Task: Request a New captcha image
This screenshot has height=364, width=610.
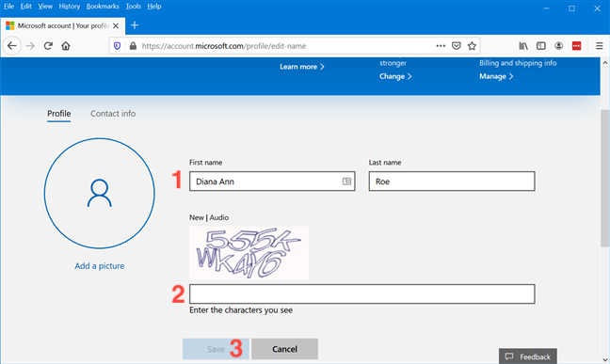Action: point(197,217)
